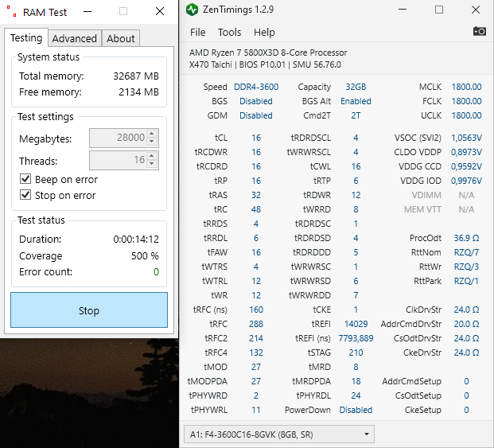Click the GDM Disabled value
494x448 pixels.
256,115
